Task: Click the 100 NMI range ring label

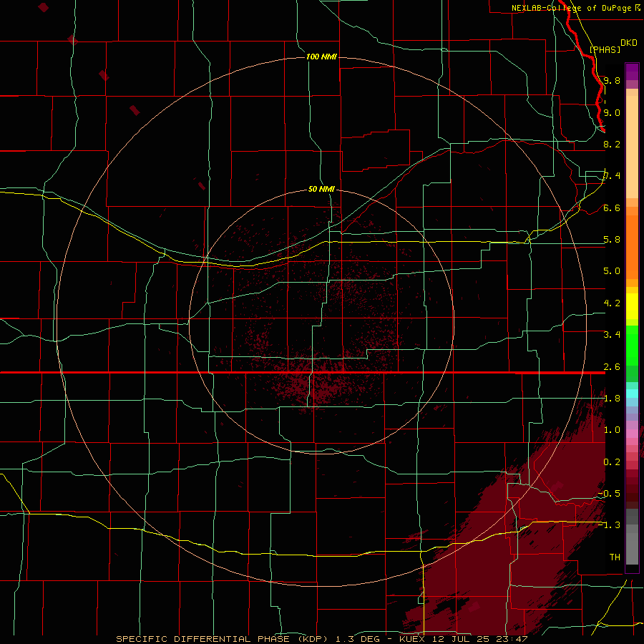Action: coord(321,57)
